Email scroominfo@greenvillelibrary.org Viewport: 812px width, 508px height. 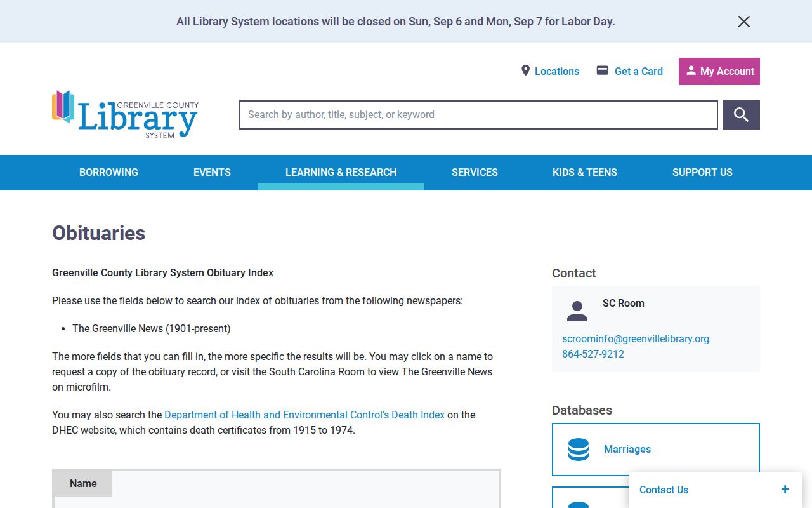pyautogui.click(x=636, y=339)
